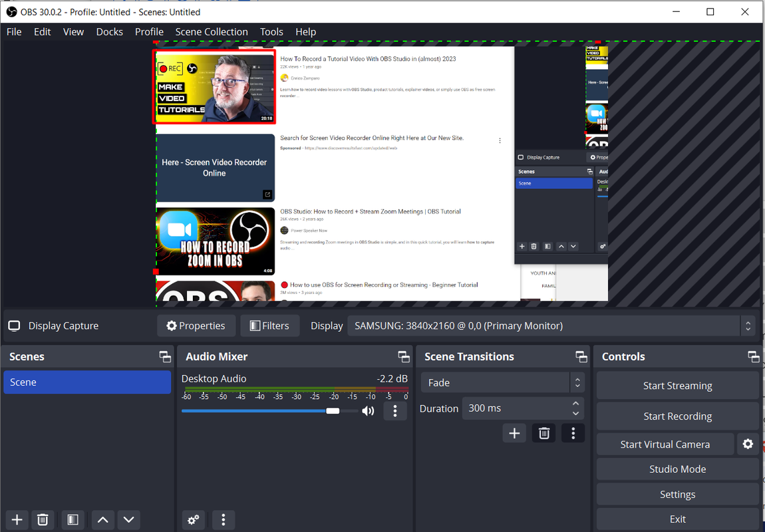Open the Edit menu
The width and height of the screenshot is (765, 532).
pos(43,32)
